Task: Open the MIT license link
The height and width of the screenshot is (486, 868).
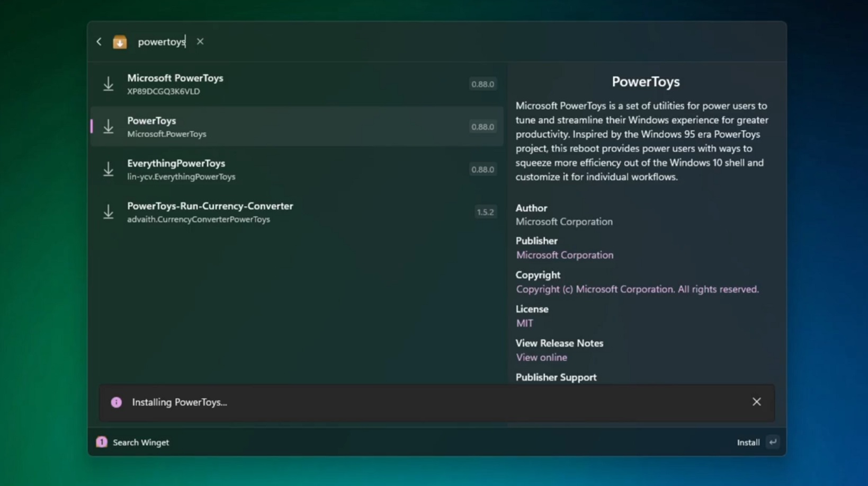Action: tap(524, 323)
